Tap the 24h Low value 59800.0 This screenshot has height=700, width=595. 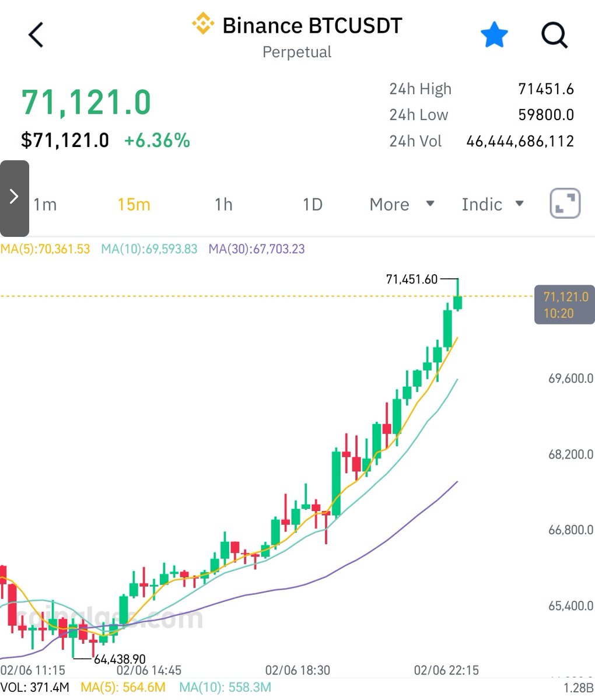pos(546,115)
